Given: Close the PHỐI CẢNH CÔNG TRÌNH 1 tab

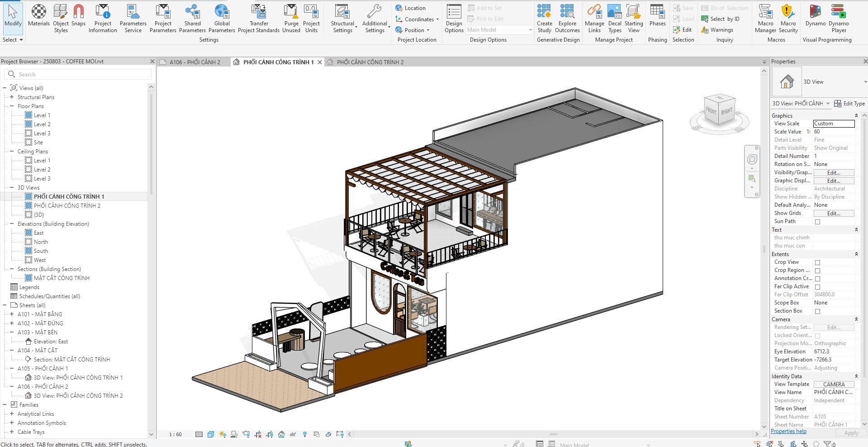Looking at the screenshot, I should (320, 62).
